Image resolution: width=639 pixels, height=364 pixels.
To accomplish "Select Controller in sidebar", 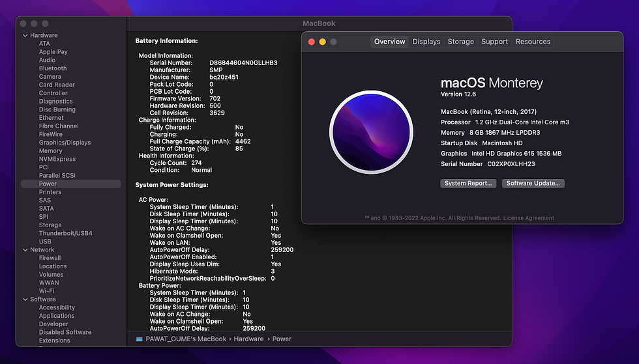I will [53, 93].
